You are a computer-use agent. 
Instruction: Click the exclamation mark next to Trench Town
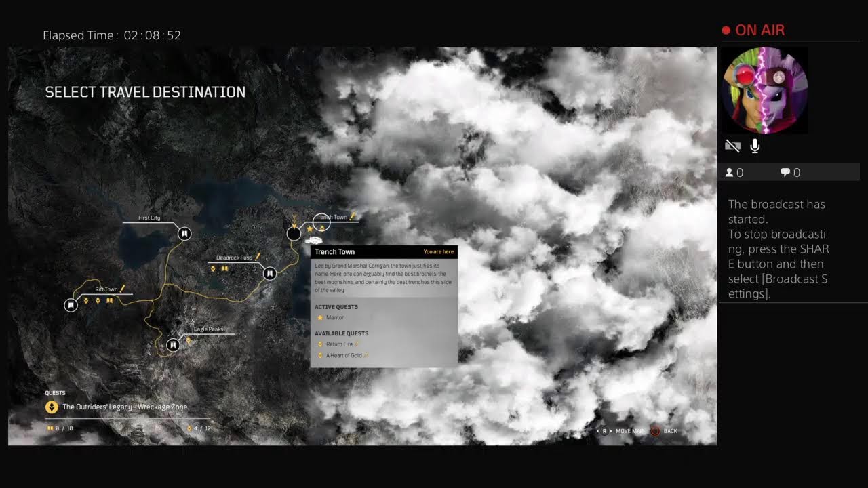coord(353,216)
